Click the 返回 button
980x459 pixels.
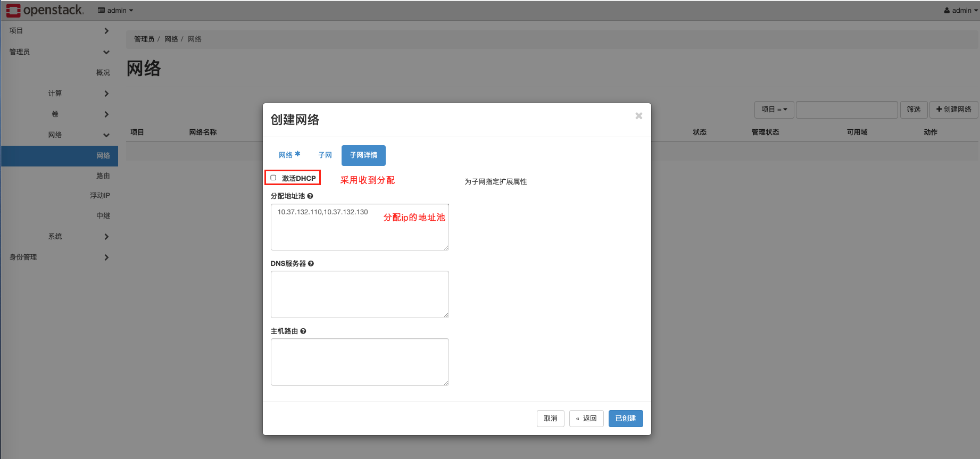586,419
